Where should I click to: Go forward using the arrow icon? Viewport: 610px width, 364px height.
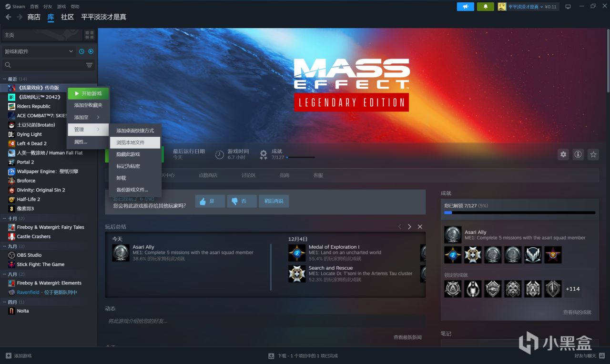[20, 17]
